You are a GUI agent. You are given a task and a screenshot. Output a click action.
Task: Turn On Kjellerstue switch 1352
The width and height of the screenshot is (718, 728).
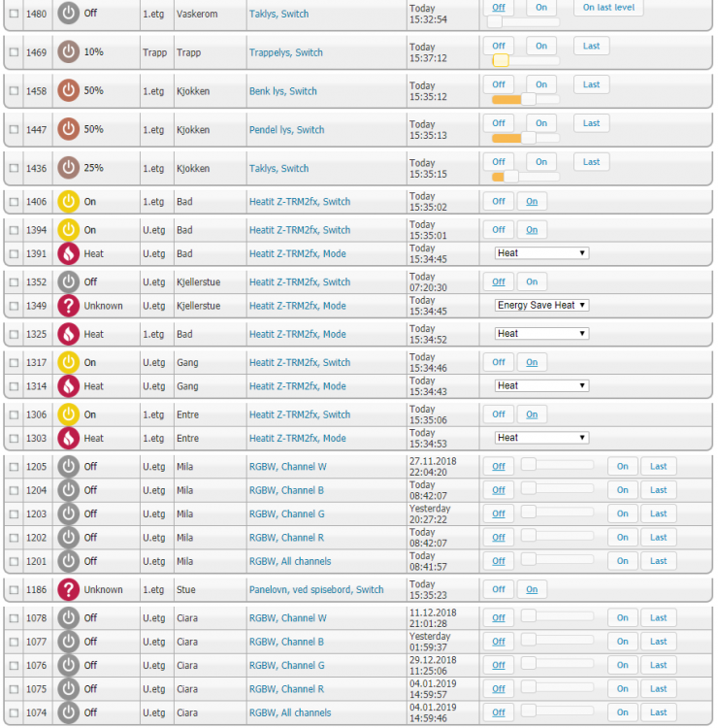532,281
